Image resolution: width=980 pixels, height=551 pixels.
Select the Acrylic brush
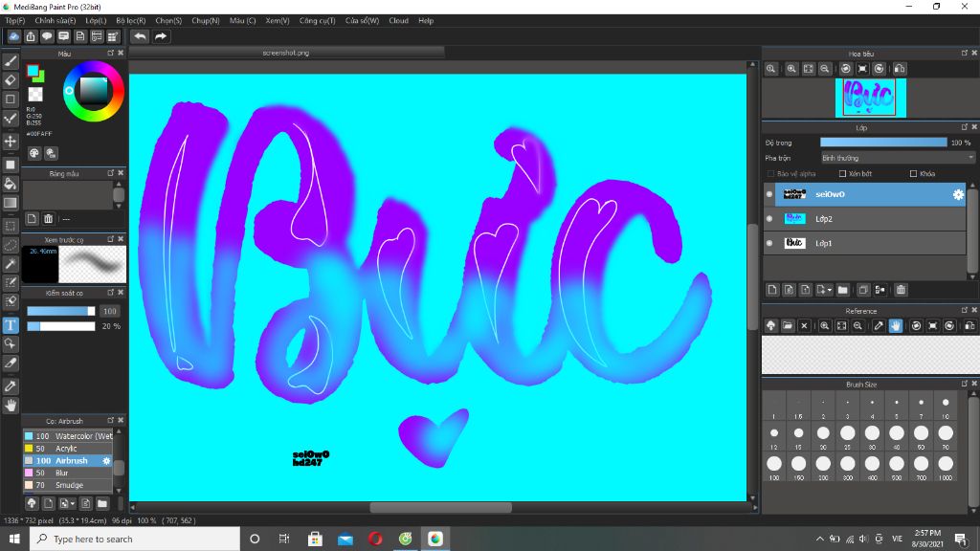68,449
